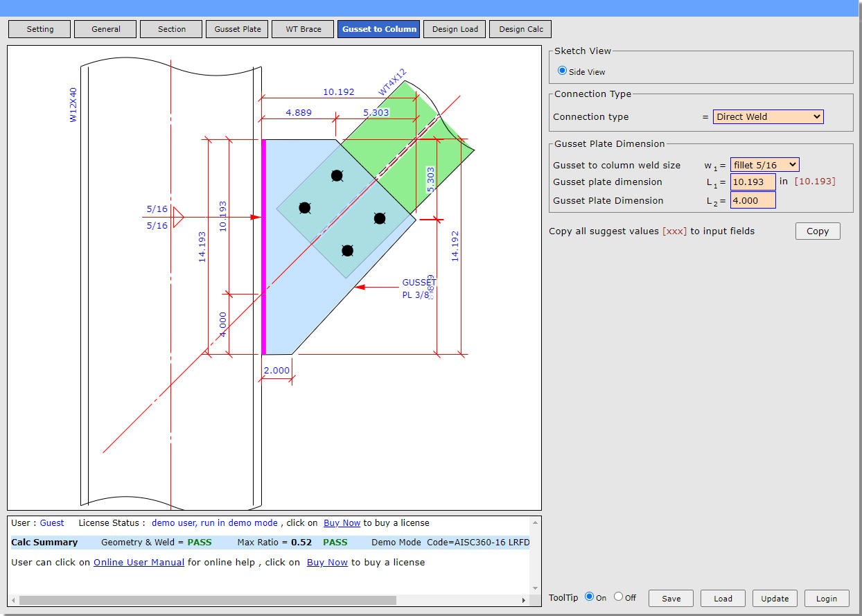Expand the Connection type dropdown
Image resolution: width=862 pixels, height=616 pixels.
768,116
